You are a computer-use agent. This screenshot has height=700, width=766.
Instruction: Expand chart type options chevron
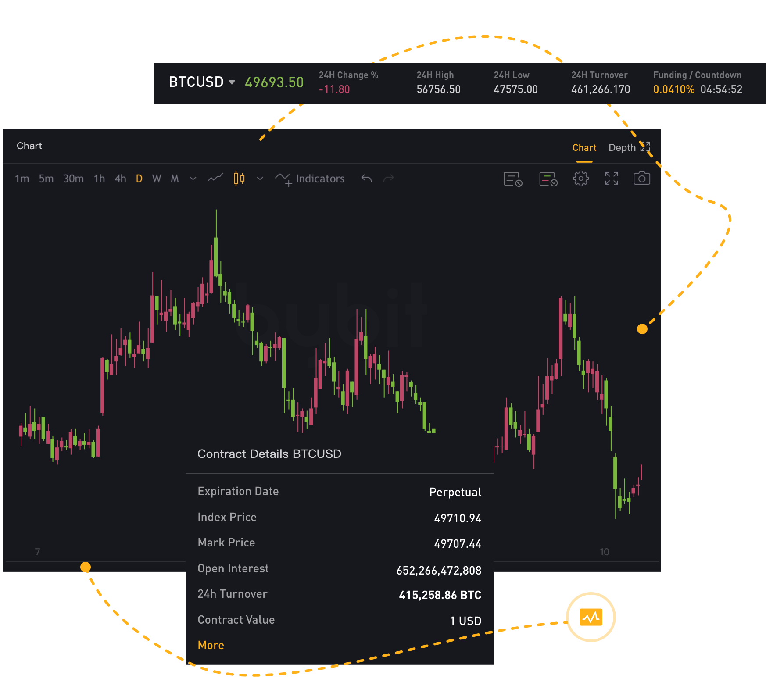click(260, 179)
